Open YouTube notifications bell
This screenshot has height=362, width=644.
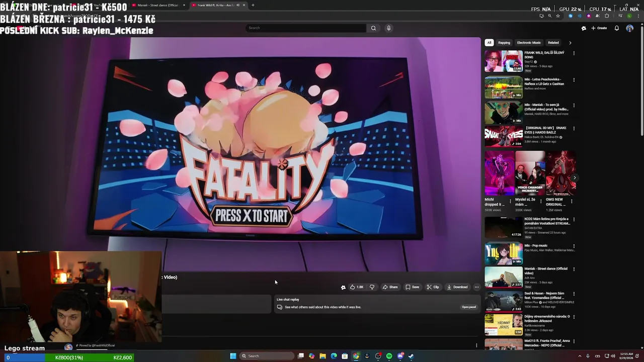click(x=616, y=28)
